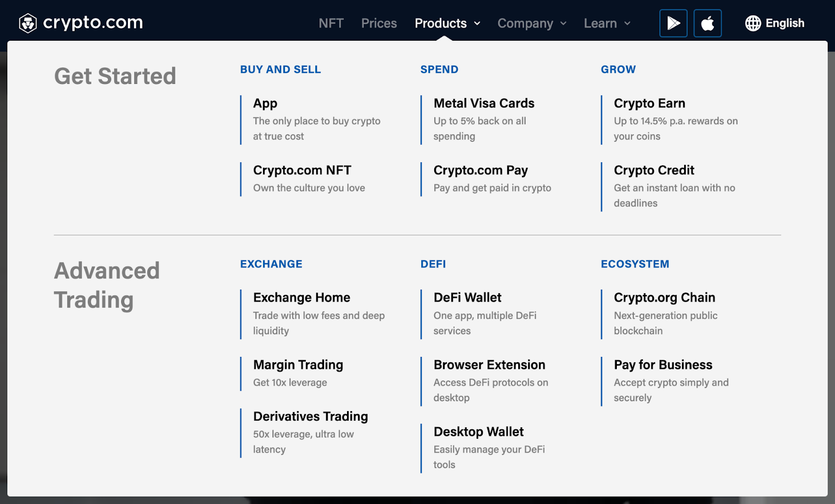Open the Crypto Credit link
The height and width of the screenshot is (504, 835).
click(x=654, y=170)
